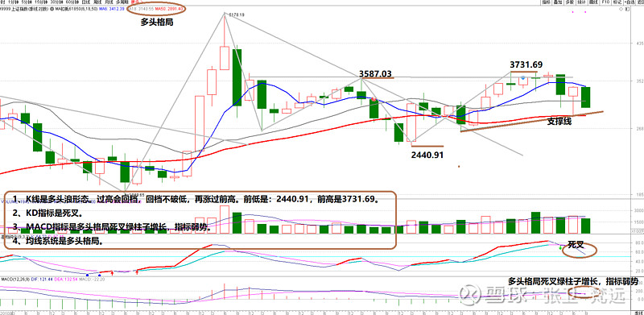Image resolution: width=644 pixels, height=315 pixels.
Task: Click the diamond icon below the top-right toolbar
Action: (x=621, y=9)
